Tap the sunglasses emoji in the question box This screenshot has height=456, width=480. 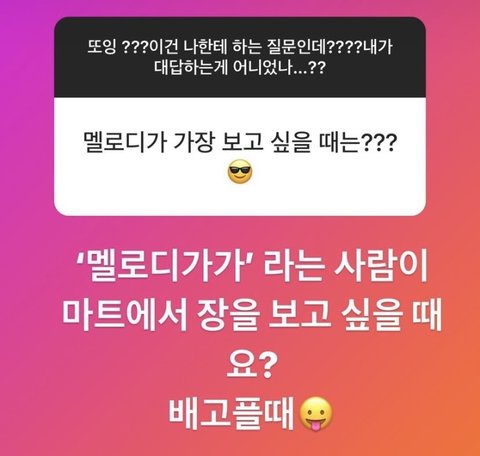pos(240,172)
